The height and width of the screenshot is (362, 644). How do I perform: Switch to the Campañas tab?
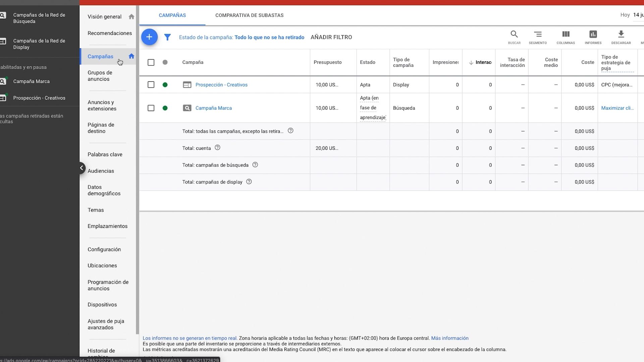(x=172, y=15)
